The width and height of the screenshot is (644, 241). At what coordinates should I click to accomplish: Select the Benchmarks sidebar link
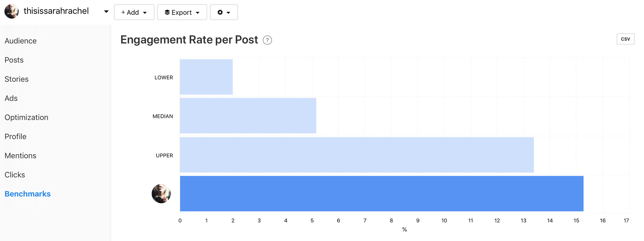pyautogui.click(x=28, y=194)
